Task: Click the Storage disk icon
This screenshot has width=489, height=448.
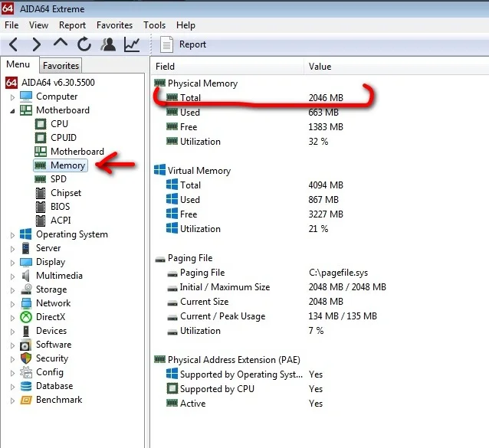Action: [26, 289]
